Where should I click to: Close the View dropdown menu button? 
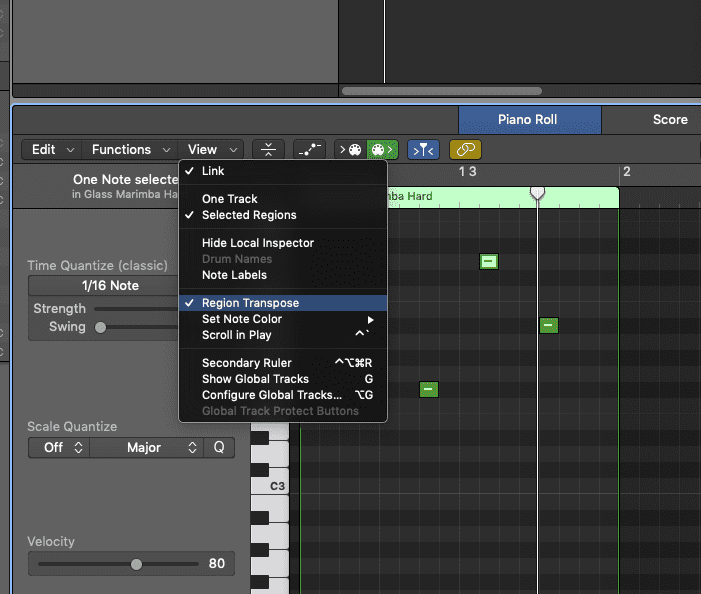pyautogui.click(x=211, y=149)
